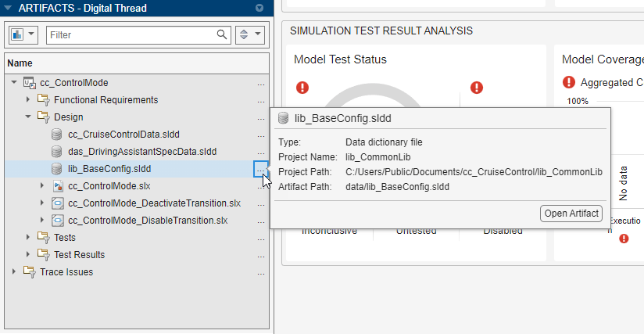Collapse the cc_ControlMode tree node
This screenshot has width=644, height=334.
[x=14, y=83]
